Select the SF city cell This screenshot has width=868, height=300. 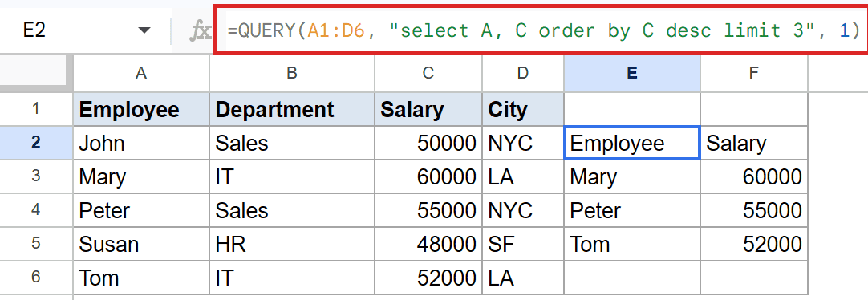(x=522, y=244)
